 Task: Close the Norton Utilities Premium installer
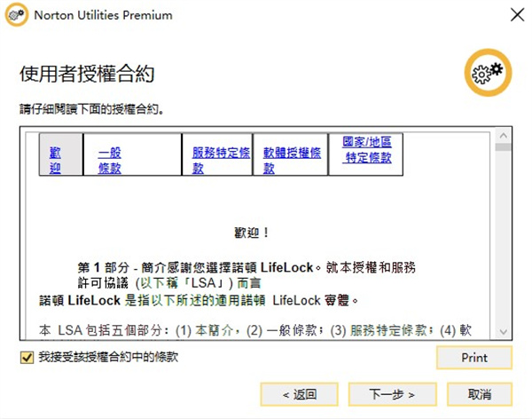tap(518, 14)
